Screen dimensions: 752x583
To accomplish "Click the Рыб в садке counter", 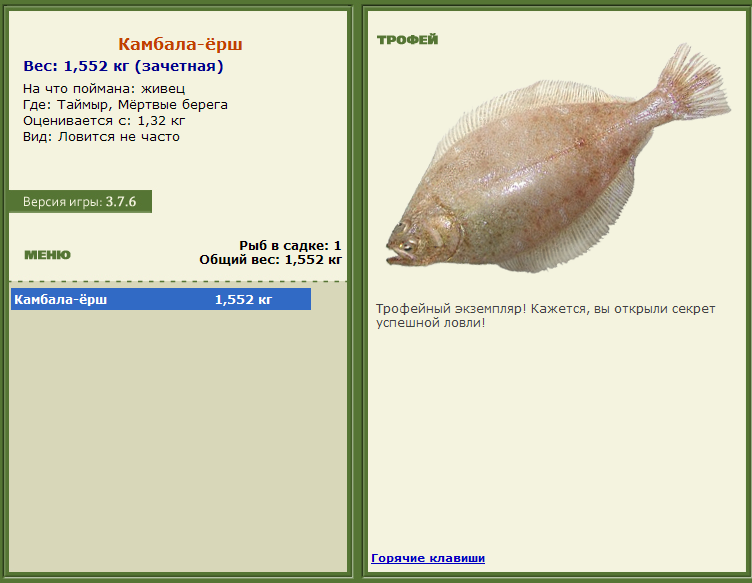I will point(290,245).
